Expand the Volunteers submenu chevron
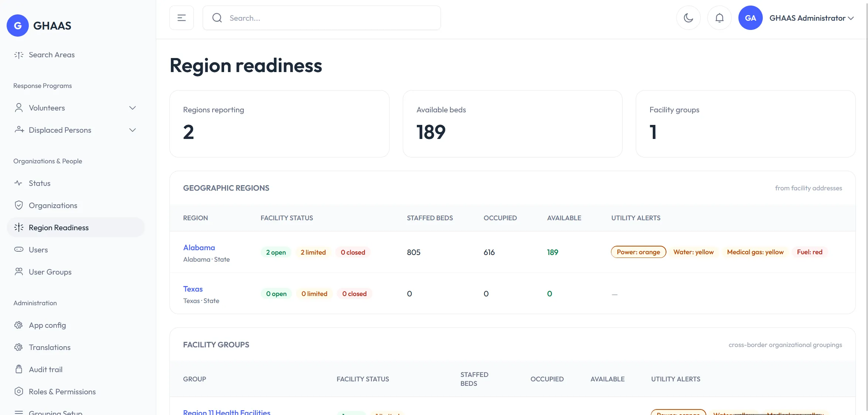The height and width of the screenshot is (415, 868). pos(133,108)
